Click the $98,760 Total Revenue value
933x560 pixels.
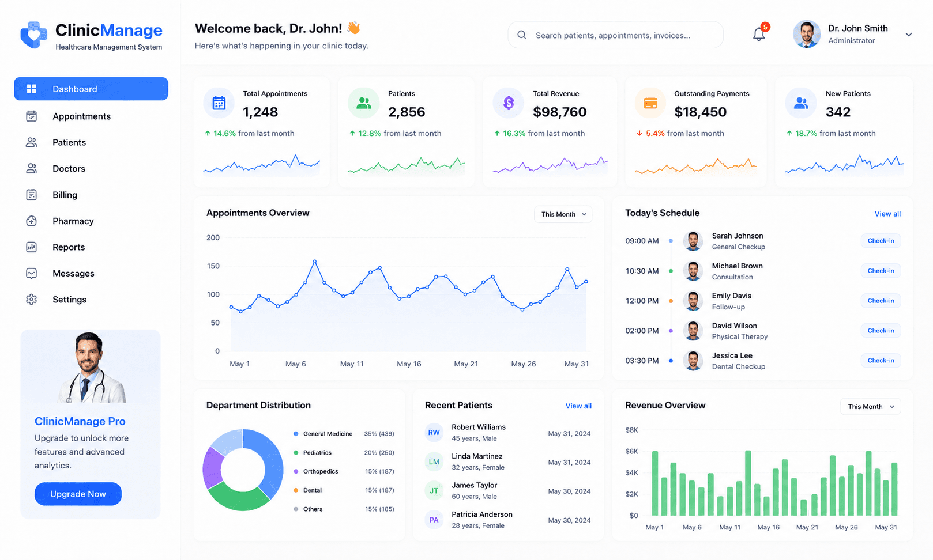pos(559,112)
